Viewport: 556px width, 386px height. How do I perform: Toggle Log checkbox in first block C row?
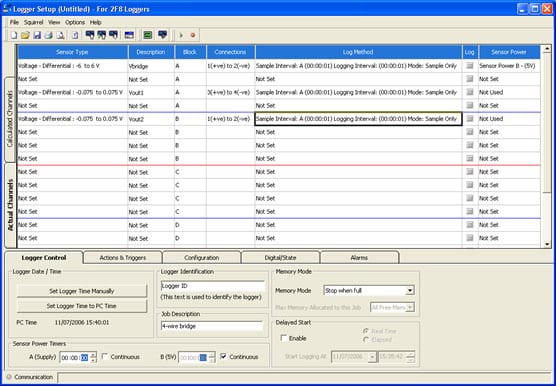pos(470,172)
